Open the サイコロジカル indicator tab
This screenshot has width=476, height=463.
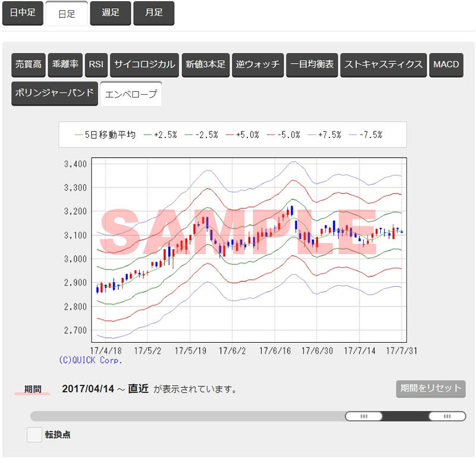click(145, 65)
